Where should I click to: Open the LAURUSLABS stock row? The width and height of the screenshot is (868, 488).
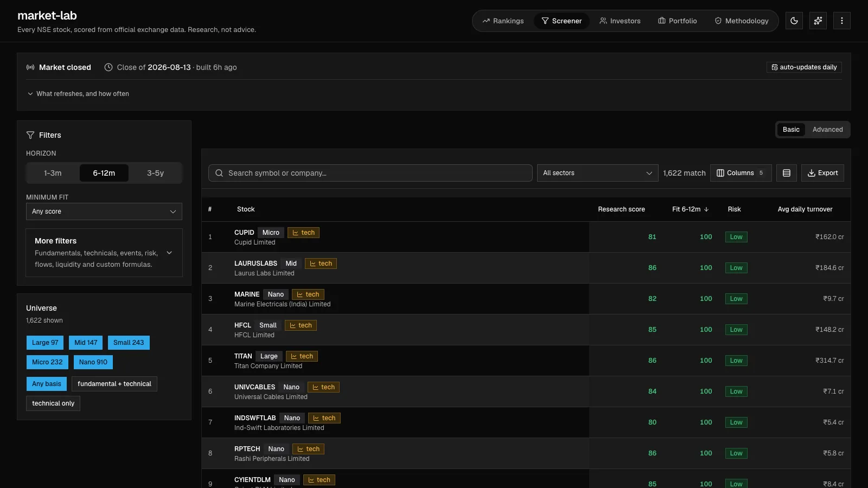(526, 268)
